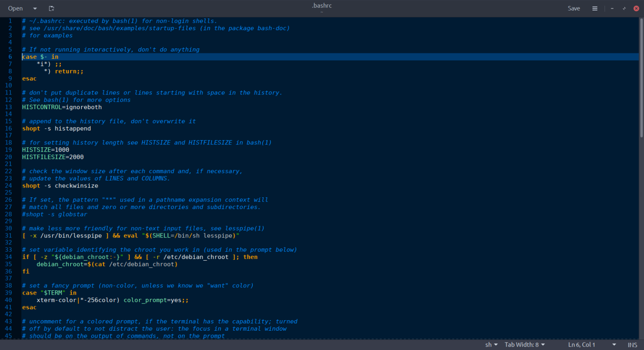Screen dimensions: 644x350
Task: Create a new document with the new-tab icon
Action: click(52, 8)
